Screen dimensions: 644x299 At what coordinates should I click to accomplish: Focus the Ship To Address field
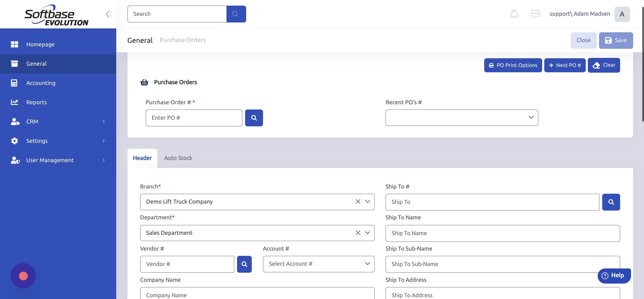(502, 293)
